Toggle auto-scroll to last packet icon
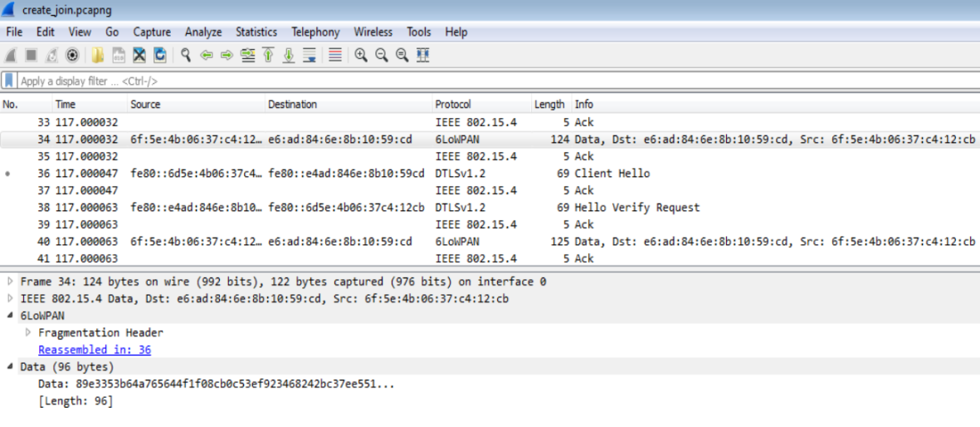 [x=310, y=56]
